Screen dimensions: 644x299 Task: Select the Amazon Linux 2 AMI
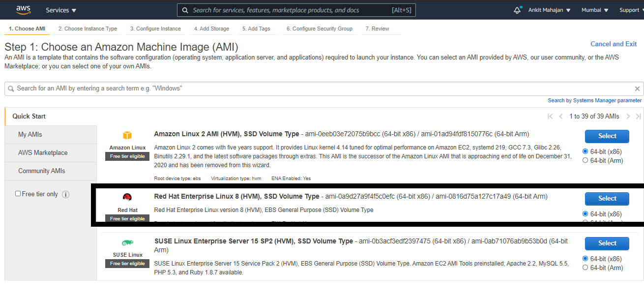point(607,136)
